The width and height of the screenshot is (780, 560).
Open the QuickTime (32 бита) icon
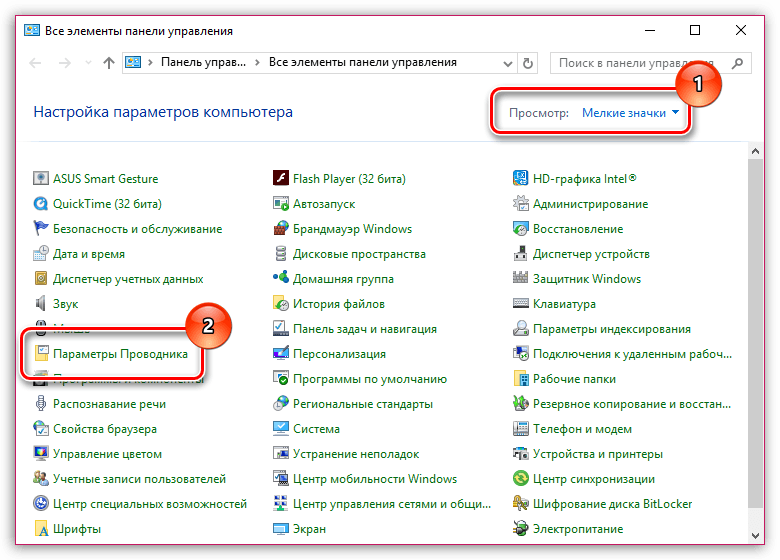42,204
